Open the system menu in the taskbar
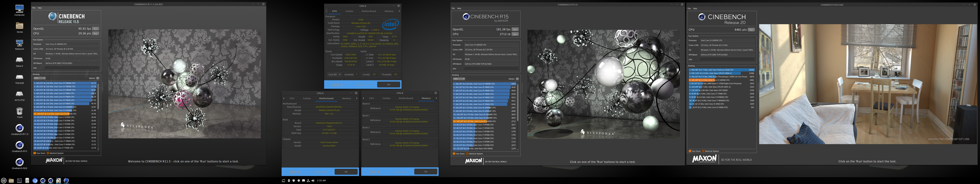The width and height of the screenshot is (980, 184). click(3, 181)
